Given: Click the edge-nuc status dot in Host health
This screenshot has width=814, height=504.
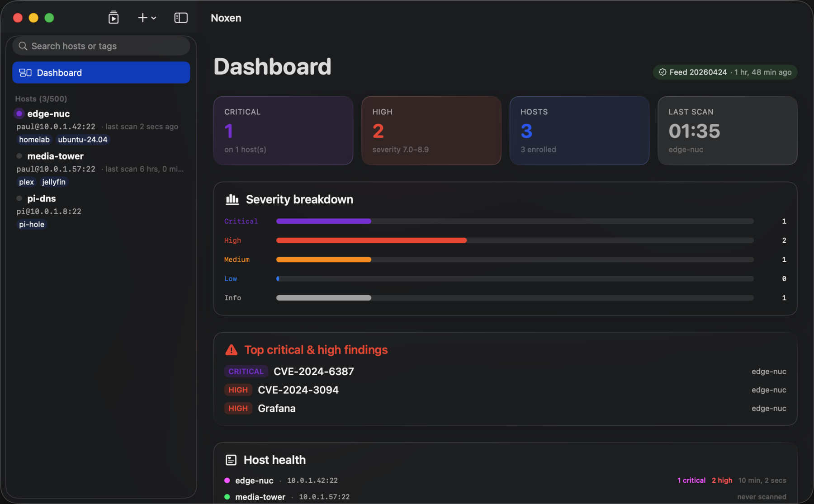Looking at the screenshot, I should (x=227, y=480).
